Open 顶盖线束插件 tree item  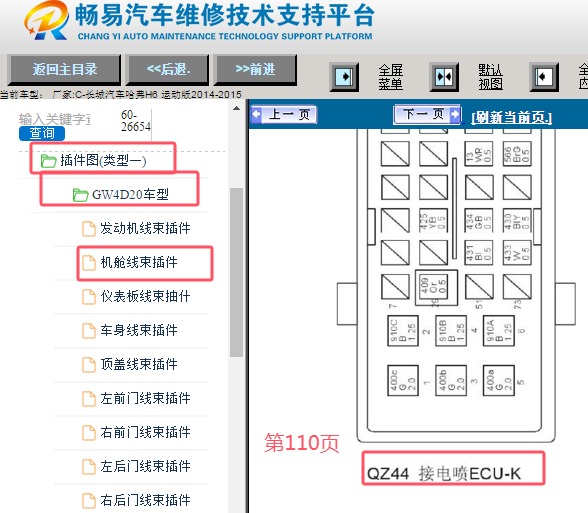[x=139, y=364]
